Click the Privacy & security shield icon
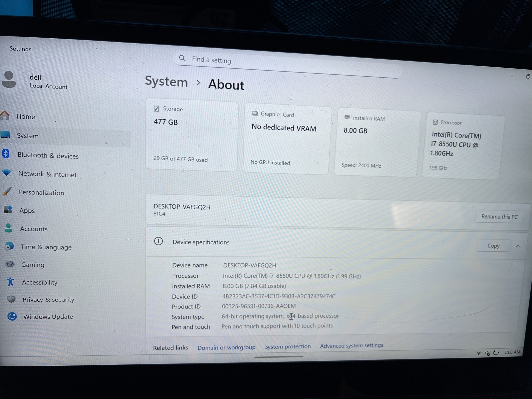532x399 pixels. [11, 299]
